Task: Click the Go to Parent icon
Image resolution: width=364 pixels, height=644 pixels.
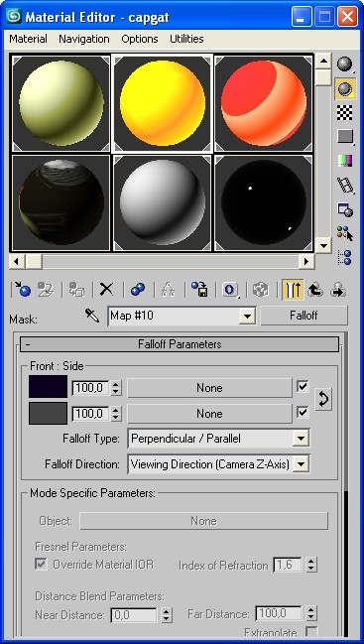Action: [x=315, y=289]
